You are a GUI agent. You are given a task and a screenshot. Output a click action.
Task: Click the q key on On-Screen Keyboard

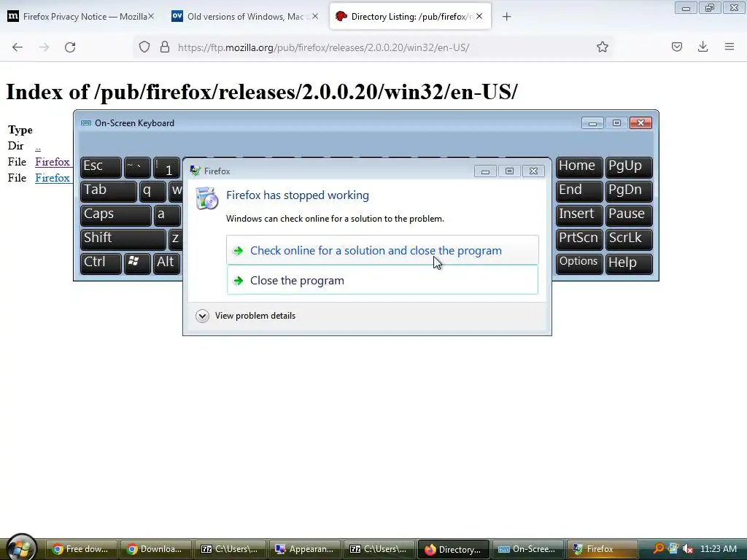tap(152, 191)
